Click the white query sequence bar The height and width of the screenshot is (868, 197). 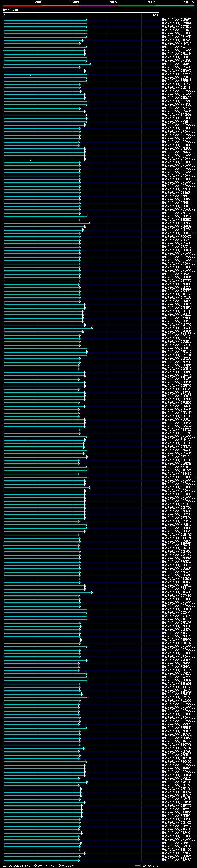click(81, 12)
